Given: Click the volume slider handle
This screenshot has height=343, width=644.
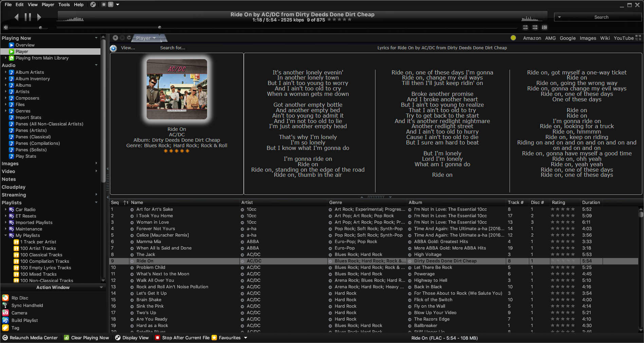Looking at the screenshot, I should click(x=40, y=28).
